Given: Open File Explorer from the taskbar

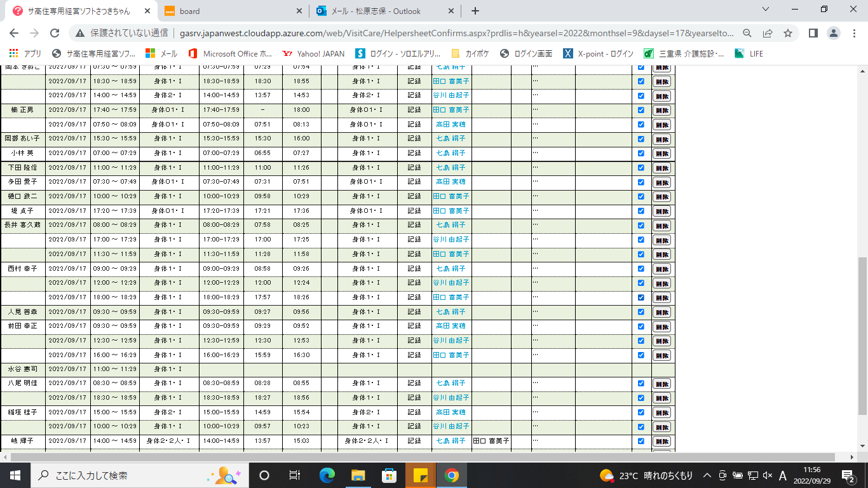Looking at the screenshot, I should click(x=358, y=475).
